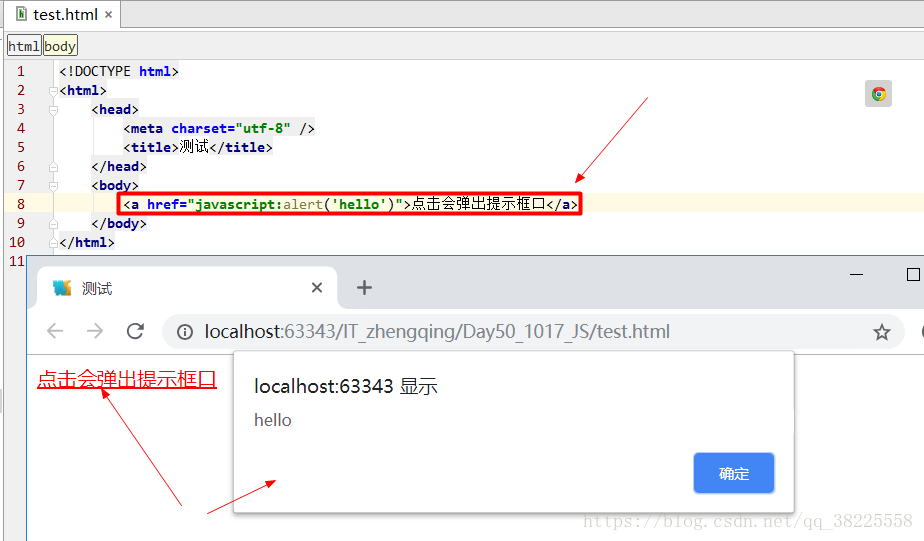The height and width of the screenshot is (541, 924).
Task: Close the 测试 browser tab
Action: [317, 288]
